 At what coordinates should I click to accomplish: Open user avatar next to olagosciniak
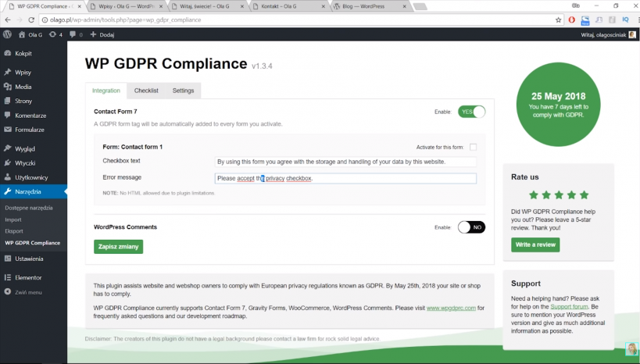pyautogui.click(x=632, y=34)
